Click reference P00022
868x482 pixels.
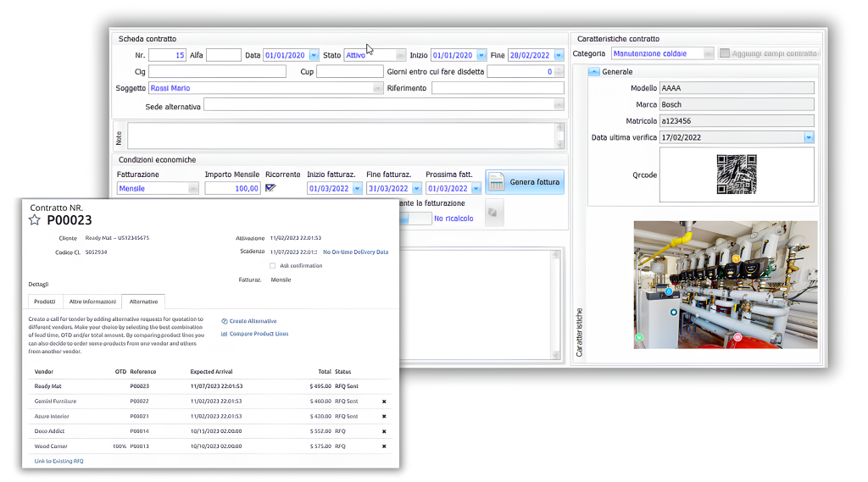coord(140,402)
